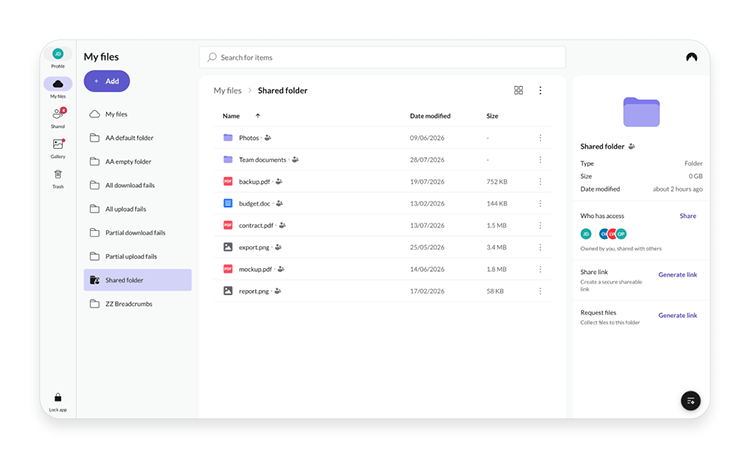The width and height of the screenshot is (750, 459).
Task: Open the three-dot menu for contract.pdf
Action: click(540, 225)
